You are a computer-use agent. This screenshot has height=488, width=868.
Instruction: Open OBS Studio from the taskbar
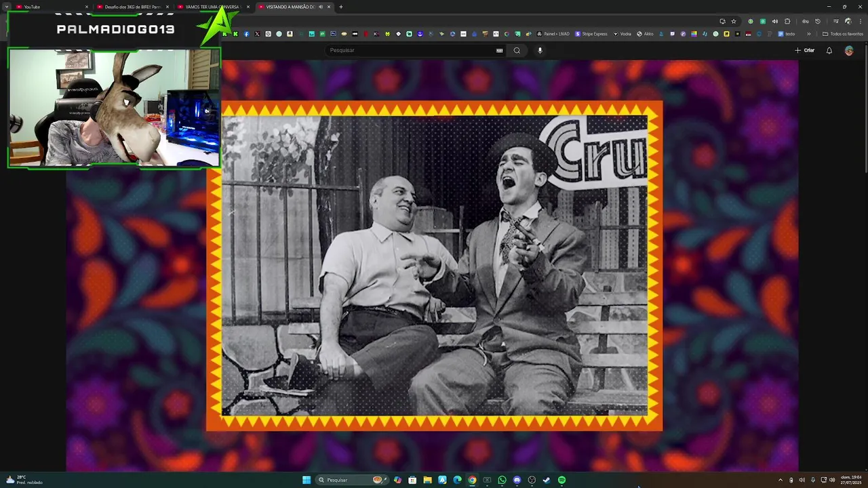tap(532, 480)
